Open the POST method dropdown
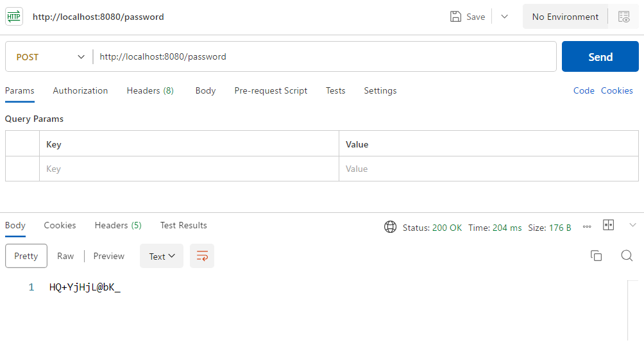The image size is (644, 345). [x=50, y=57]
